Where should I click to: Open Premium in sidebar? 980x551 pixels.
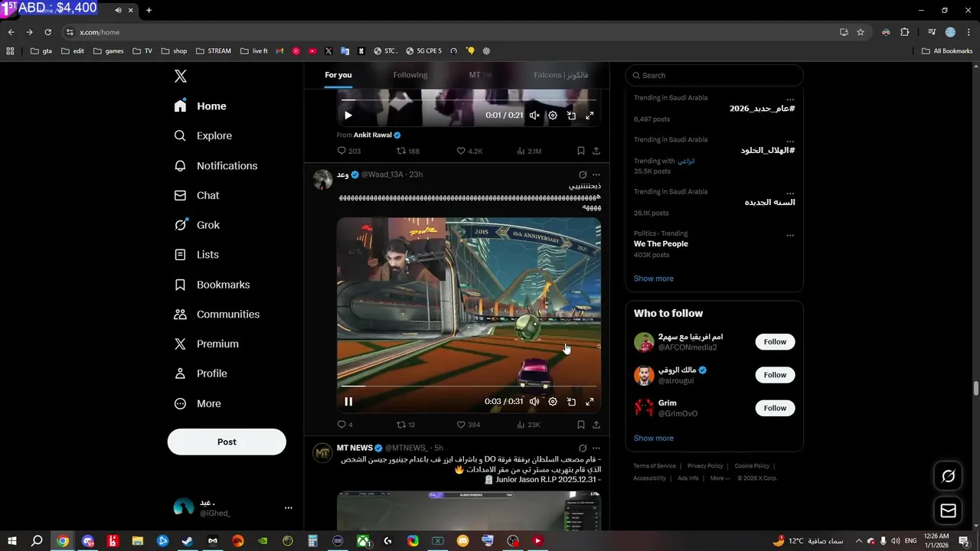tap(207, 344)
